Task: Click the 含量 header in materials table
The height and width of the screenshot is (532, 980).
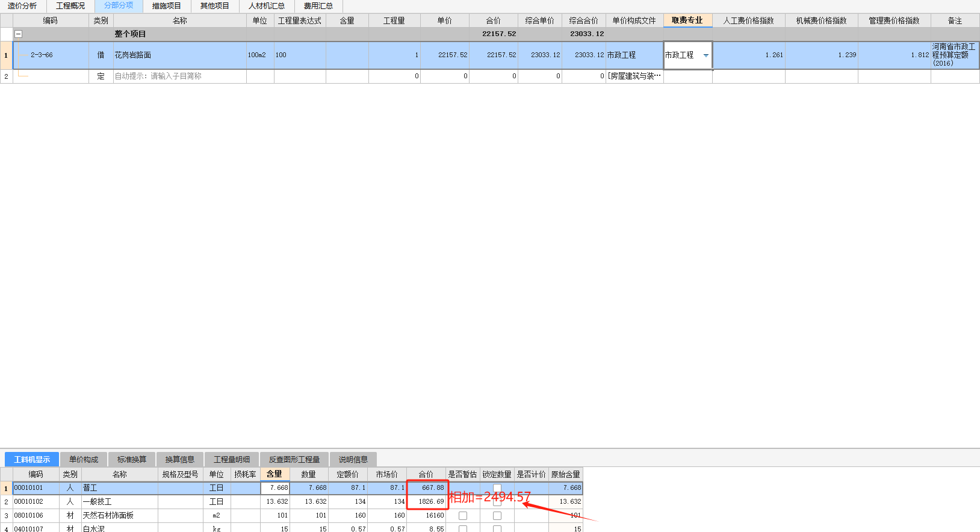Action: point(274,474)
